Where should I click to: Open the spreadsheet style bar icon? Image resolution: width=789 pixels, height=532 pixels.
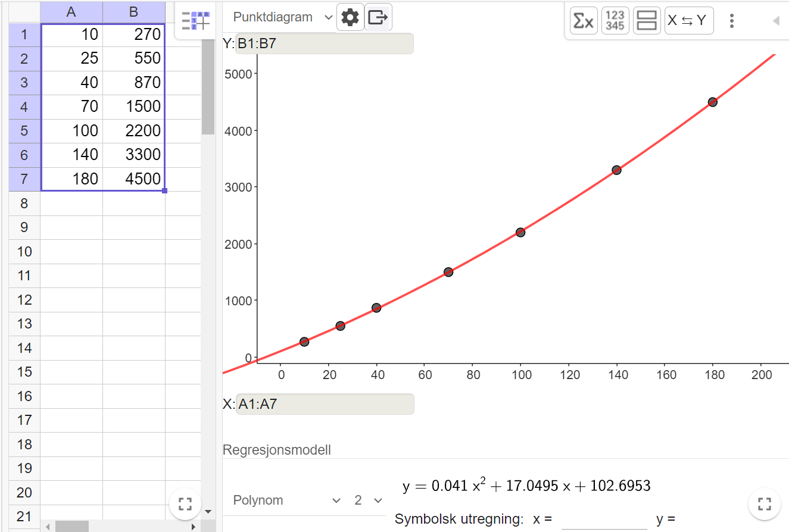pyautogui.click(x=195, y=21)
